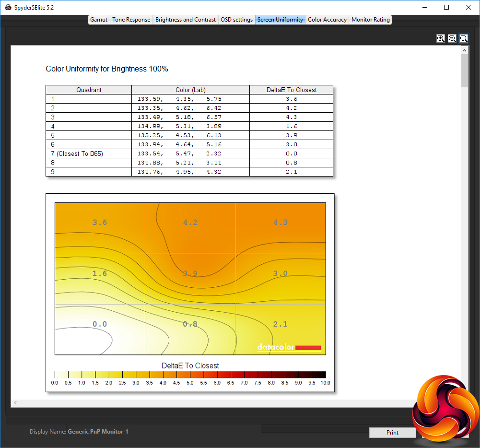Click DeltaE value 0.8 in table row 8
Screen dimensions: 480x448
292,163
